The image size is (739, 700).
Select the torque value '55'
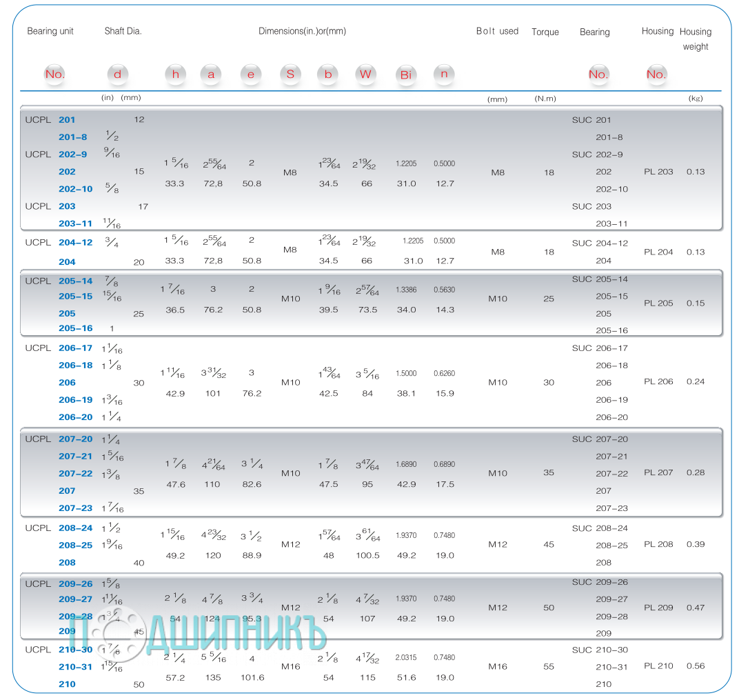[x=549, y=666]
